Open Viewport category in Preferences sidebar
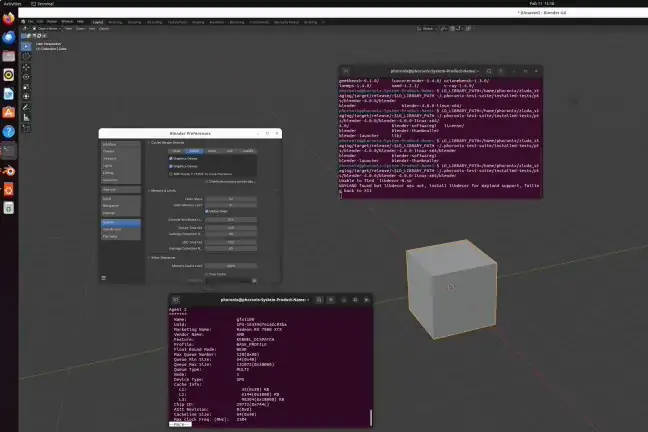The width and height of the screenshot is (648, 432). (x=121, y=158)
